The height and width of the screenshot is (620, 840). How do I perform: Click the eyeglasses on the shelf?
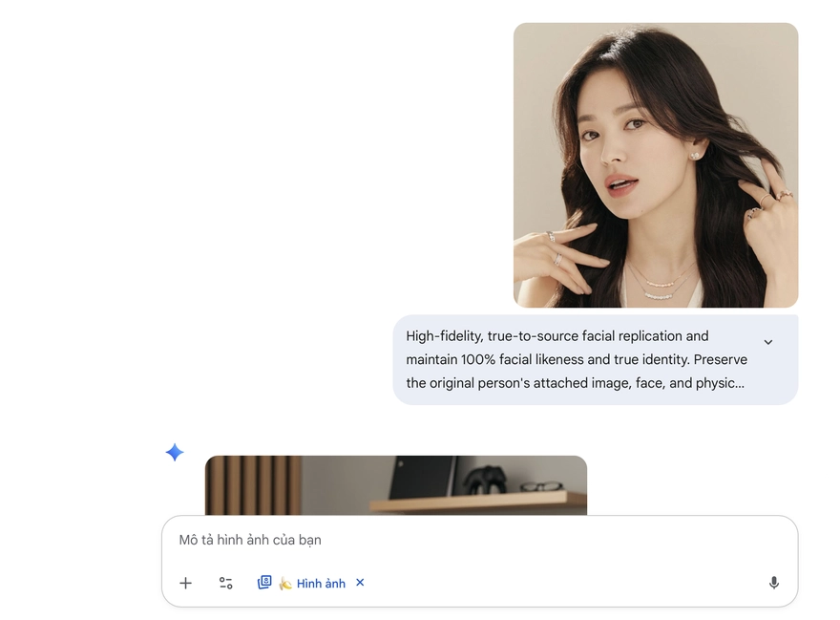click(x=541, y=486)
